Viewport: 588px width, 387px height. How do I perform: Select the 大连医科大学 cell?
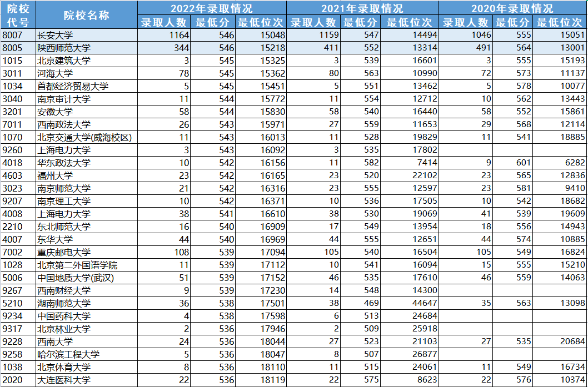pyautogui.click(x=87, y=380)
